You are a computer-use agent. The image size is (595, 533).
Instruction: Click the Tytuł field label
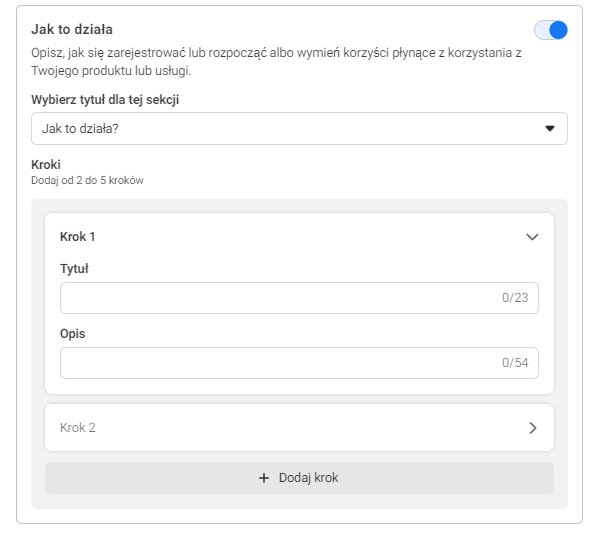pos(74,269)
